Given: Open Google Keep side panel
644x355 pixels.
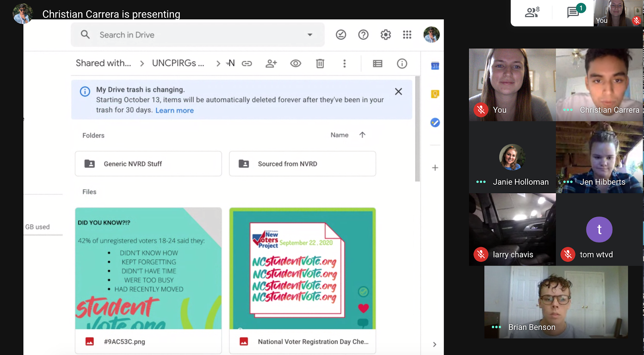Looking at the screenshot, I should tap(435, 94).
